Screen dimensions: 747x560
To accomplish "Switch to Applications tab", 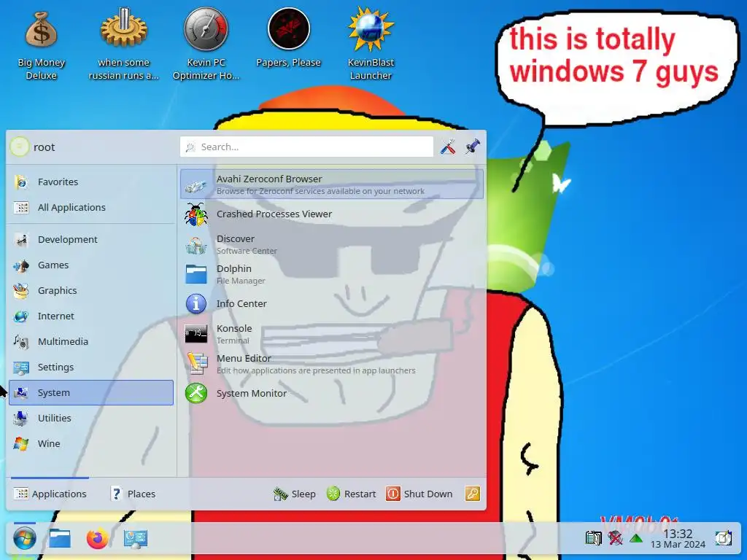I will click(50, 494).
